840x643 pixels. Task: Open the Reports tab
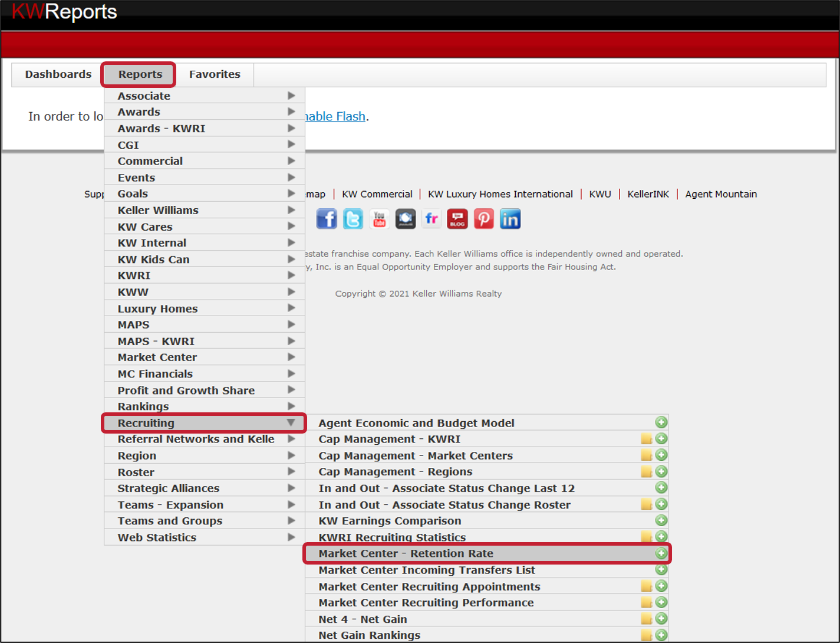point(140,74)
